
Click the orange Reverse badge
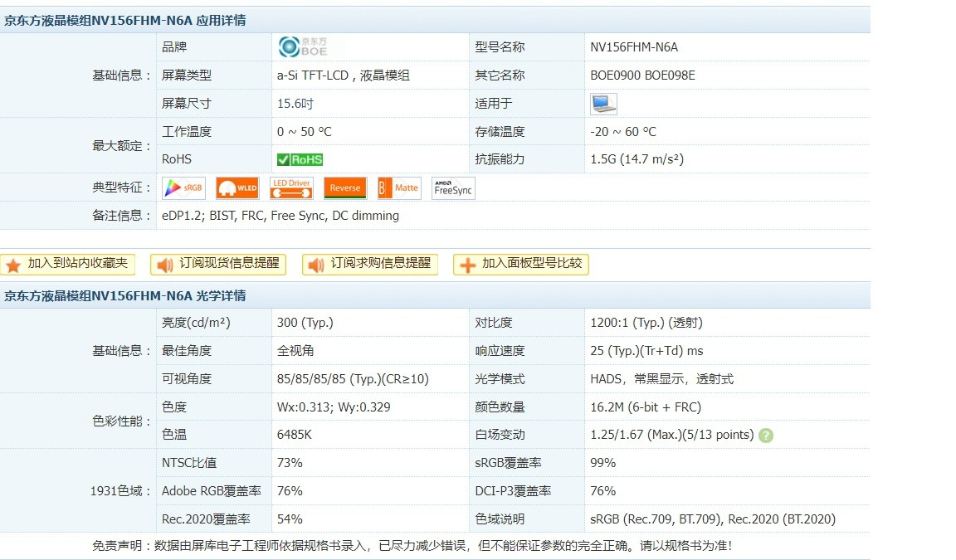pyautogui.click(x=345, y=187)
